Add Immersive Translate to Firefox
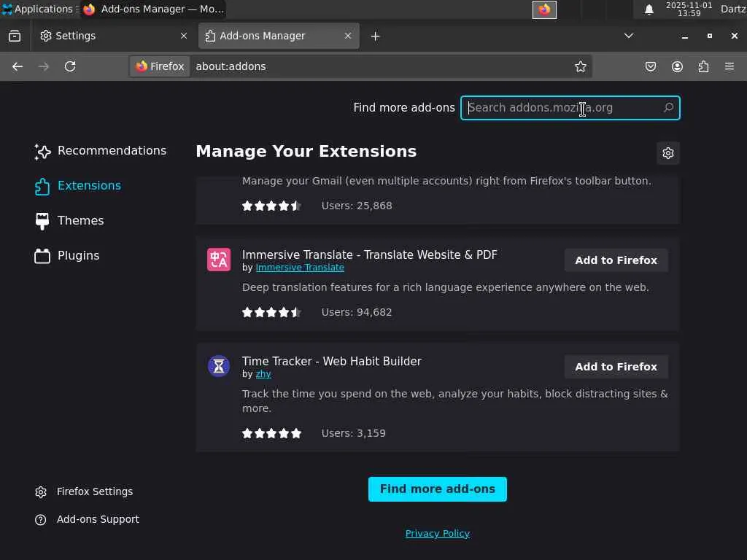747x560 pixels. pyautogui.click(x=616, y=260)
